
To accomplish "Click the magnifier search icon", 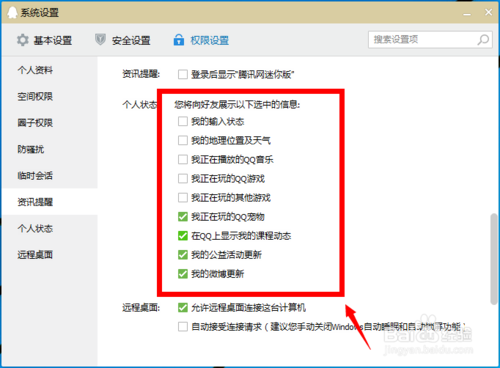I will pos(483,40).
